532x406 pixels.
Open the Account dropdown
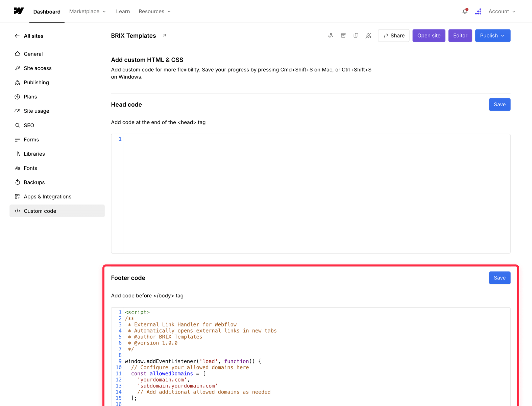pos(502,12)
